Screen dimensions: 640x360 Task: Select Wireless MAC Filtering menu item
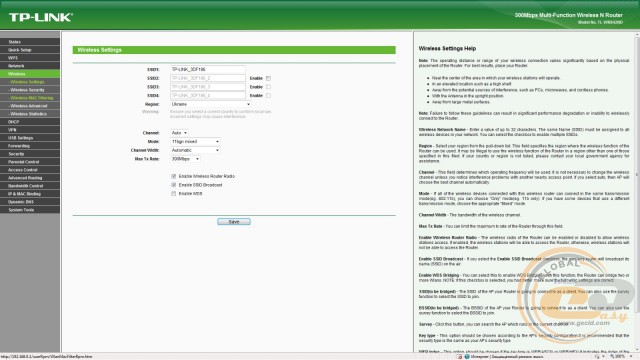pos(30,98)
